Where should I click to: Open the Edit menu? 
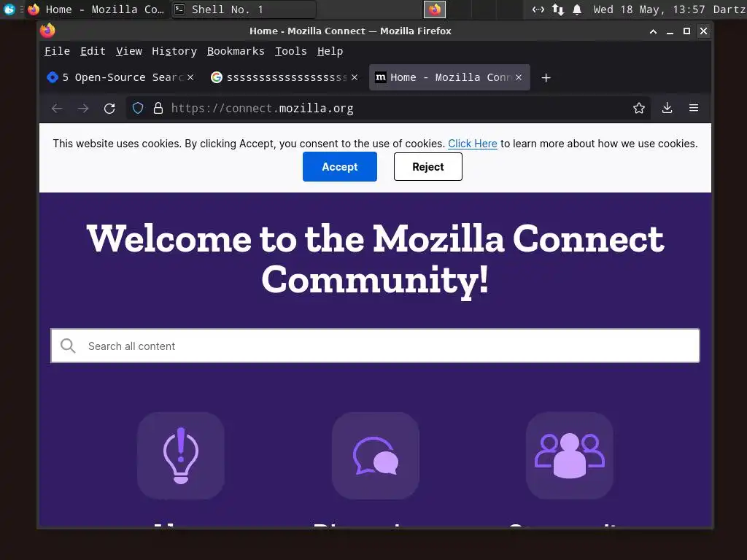pyautogui.click(x=93, y=51)
